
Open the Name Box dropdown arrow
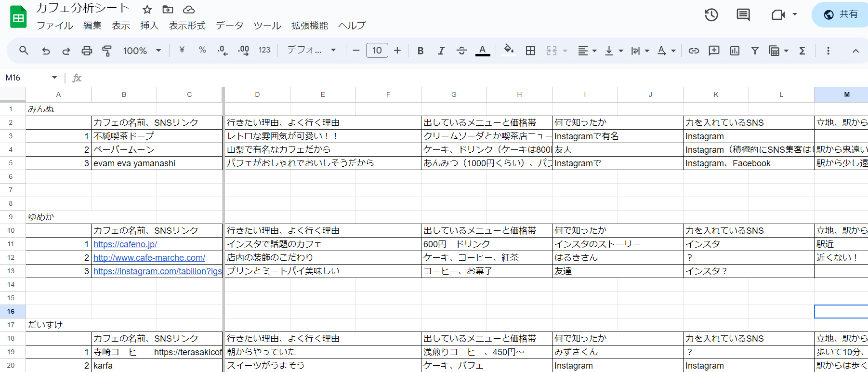pyautogui.click(x=54, y=78)
